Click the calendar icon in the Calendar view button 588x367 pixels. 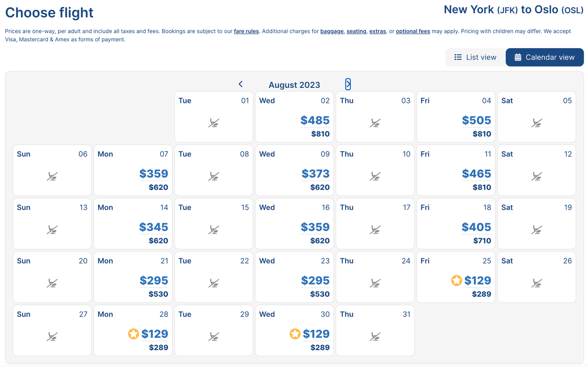pos(518,57)
